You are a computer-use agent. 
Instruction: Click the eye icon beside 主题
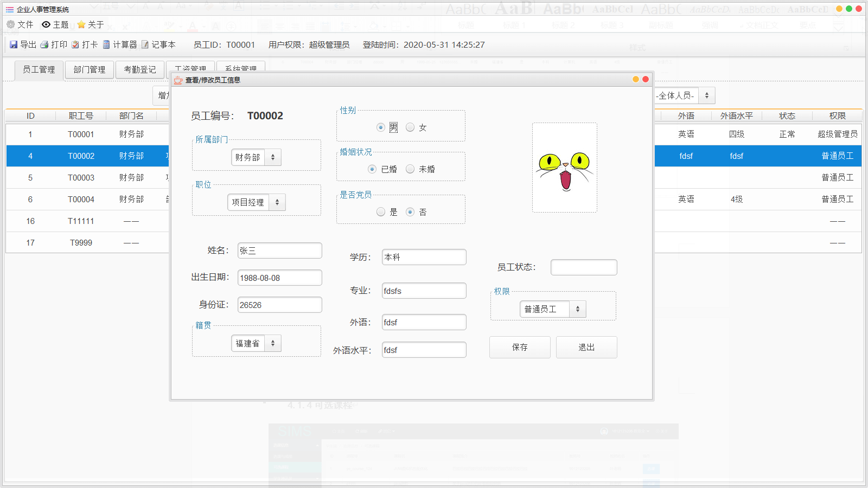[46, 24]
